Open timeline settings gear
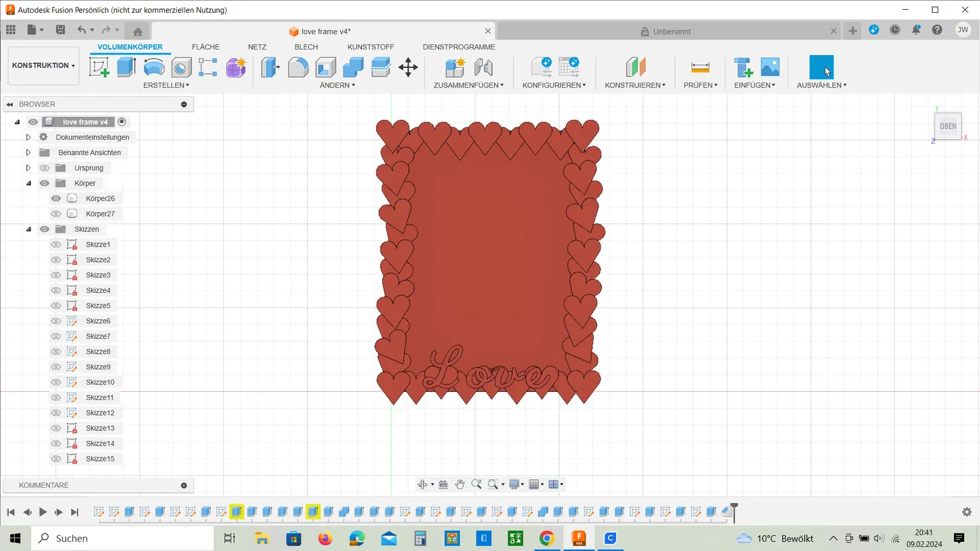Viewport: 980px width, 551px height. click(x=967, y=512)
